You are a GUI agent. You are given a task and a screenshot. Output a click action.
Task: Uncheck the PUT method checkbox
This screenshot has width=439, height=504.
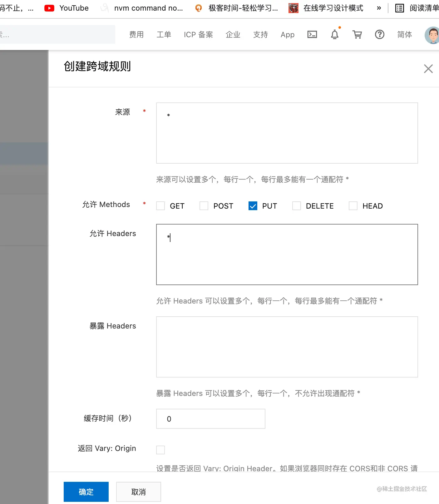(x=253, y=206)
